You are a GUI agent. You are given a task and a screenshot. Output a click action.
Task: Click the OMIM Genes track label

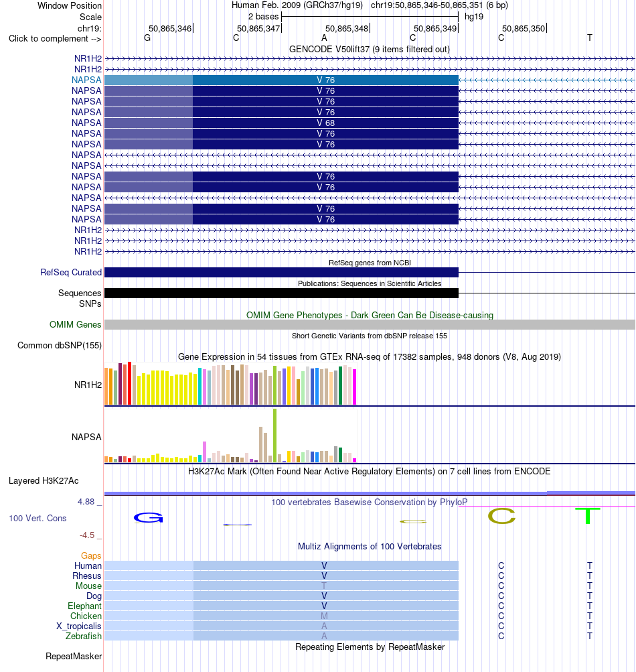tap(76, 324)
